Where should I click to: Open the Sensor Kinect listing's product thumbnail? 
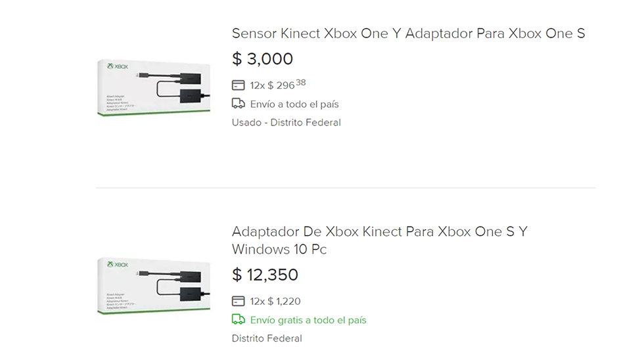[x=154, y=88]
